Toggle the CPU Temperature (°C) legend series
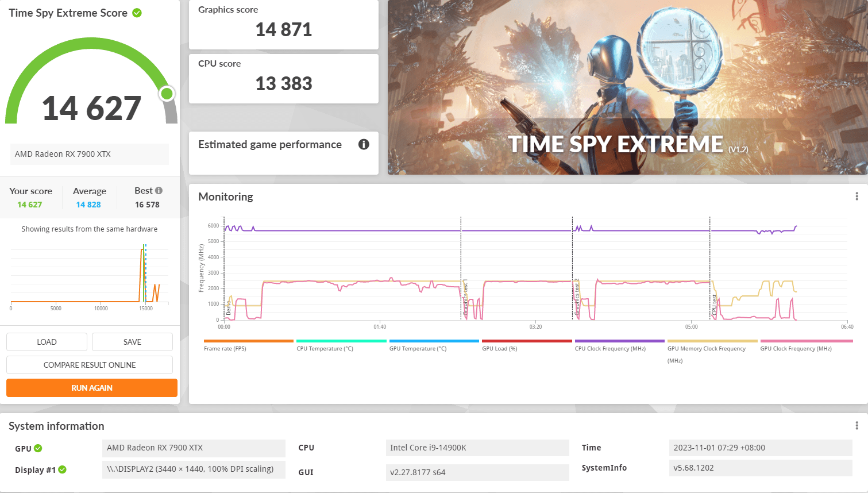The image size is (868, 493). click(341, 345)
